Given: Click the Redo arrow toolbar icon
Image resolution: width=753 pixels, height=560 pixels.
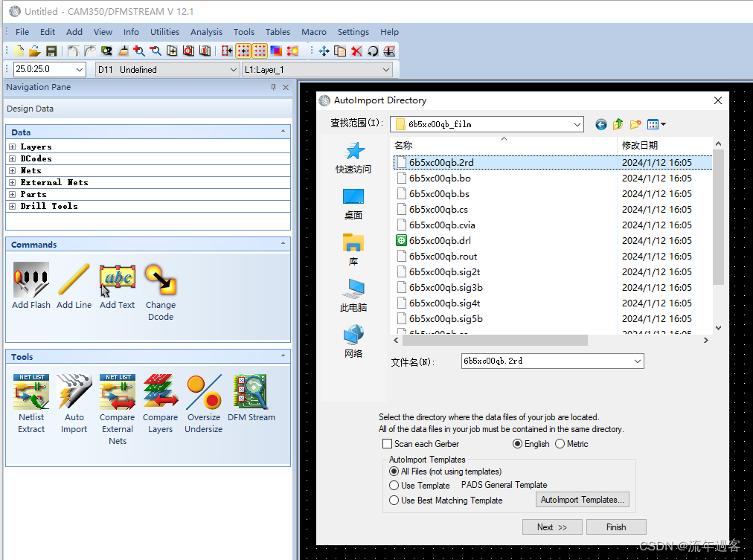Looking at the screenshot, I should pyautogui.click(x=90, y=51).
